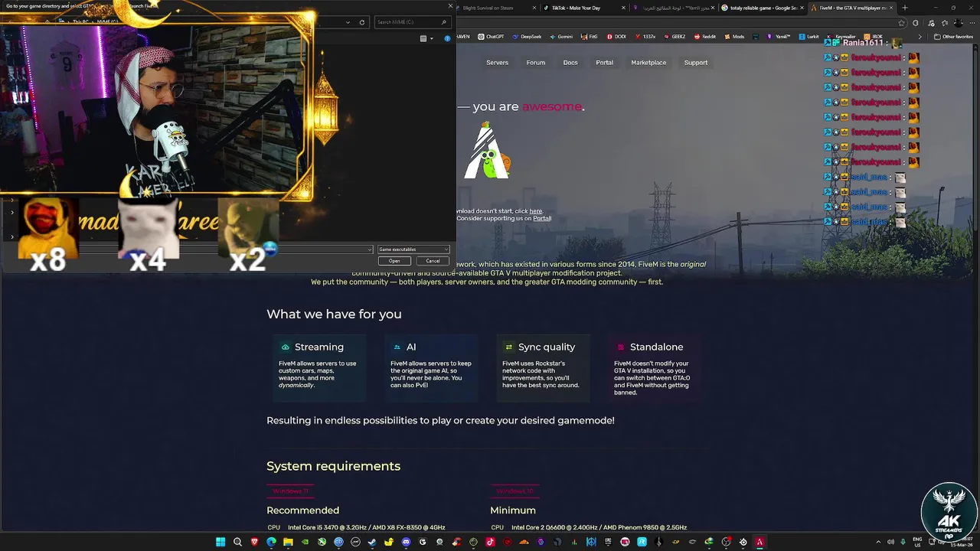The height and width of the screenshot is (551, 980).
Task: Click the file dialog help icon
Action: tap(447, 38)
